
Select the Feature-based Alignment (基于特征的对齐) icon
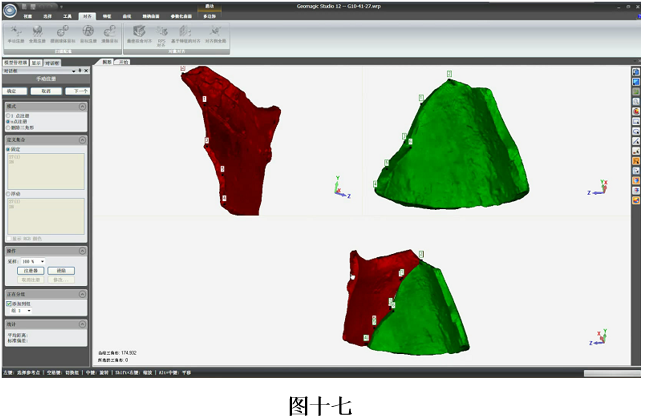point(185,34)
